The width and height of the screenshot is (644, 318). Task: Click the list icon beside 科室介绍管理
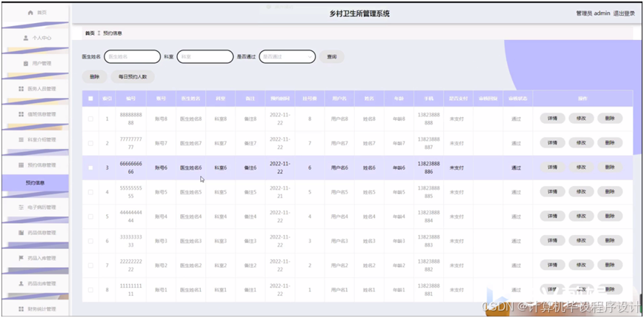(21, 139)
